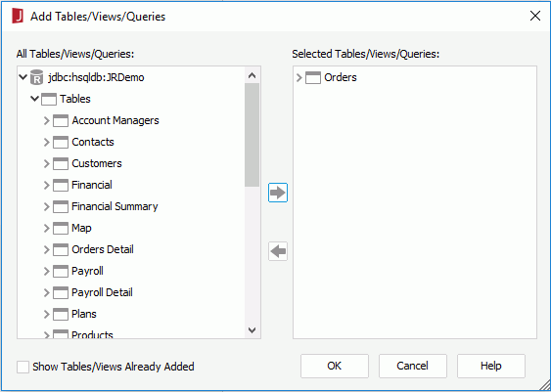Click the Map table icon

(61, 228)
